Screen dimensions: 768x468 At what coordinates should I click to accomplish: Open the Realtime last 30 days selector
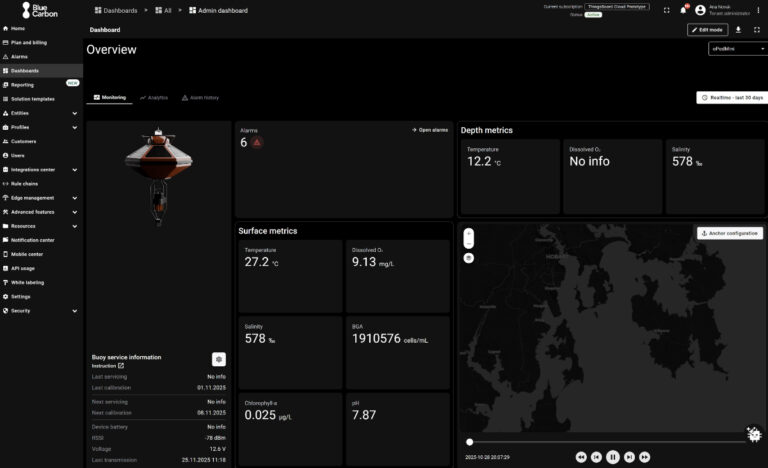[730, 98]
